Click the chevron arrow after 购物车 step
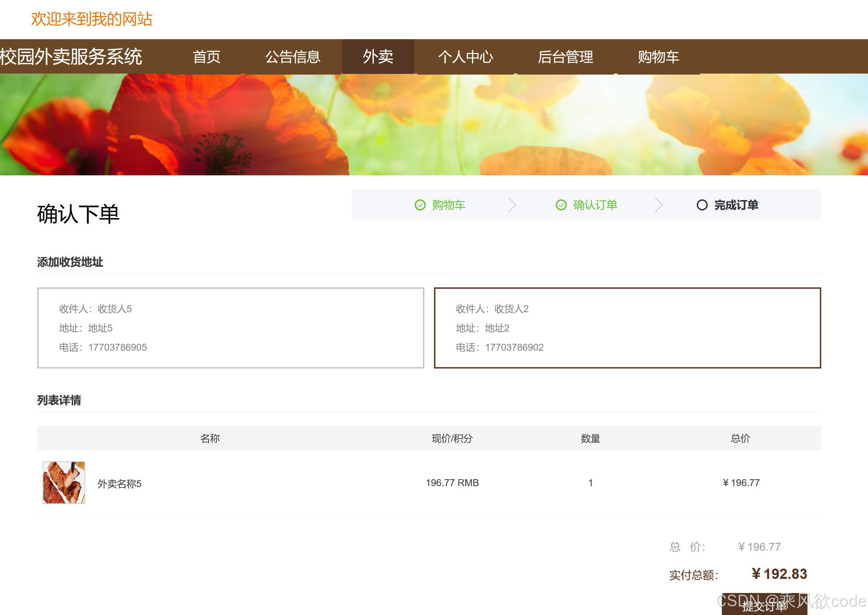 tap(512, 205)
